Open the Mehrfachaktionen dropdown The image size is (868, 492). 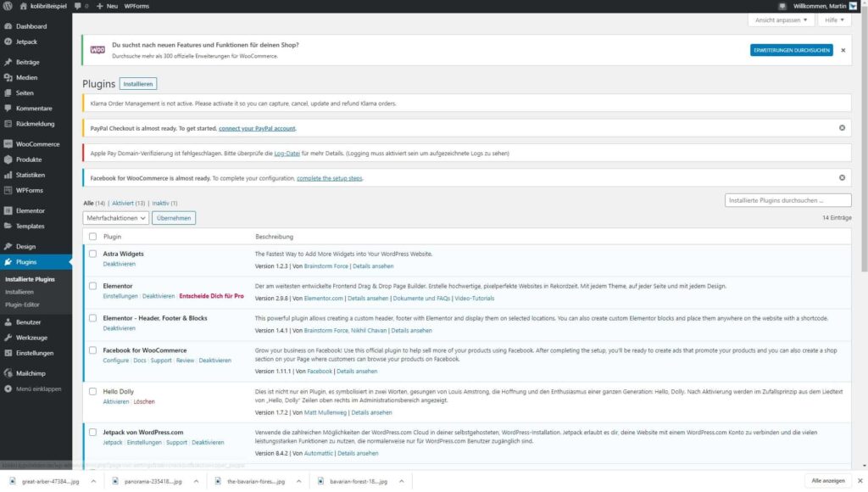pyautogui.click(x=115, y=218)
